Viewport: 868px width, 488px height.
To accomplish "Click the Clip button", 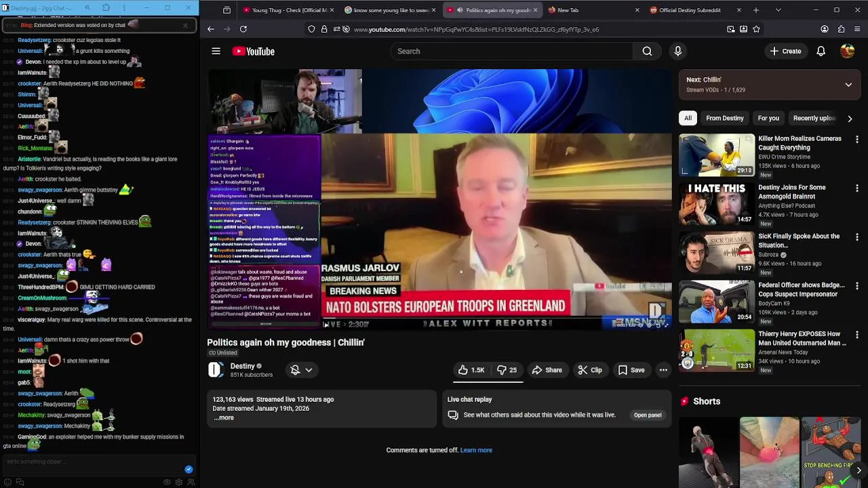I will (589, 370).
